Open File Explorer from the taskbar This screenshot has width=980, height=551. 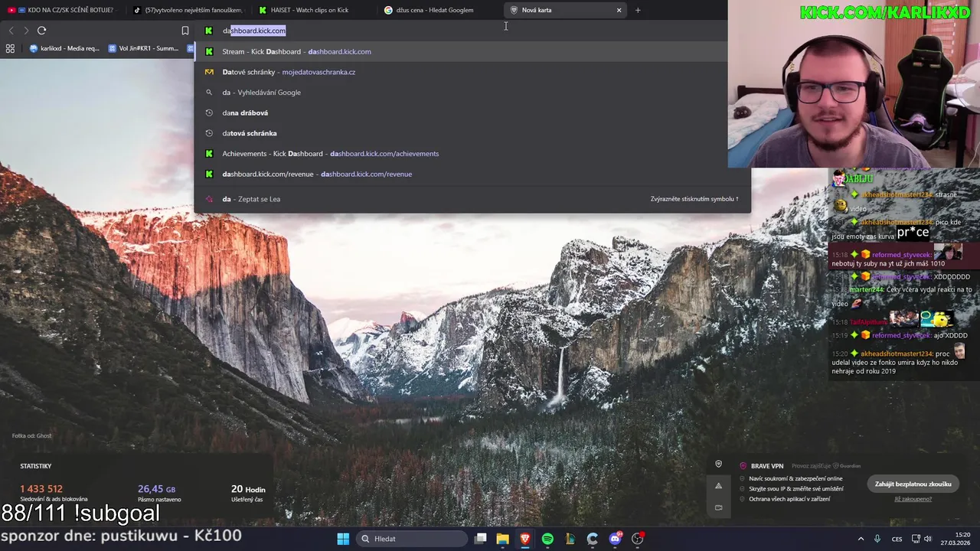(502, 539)
